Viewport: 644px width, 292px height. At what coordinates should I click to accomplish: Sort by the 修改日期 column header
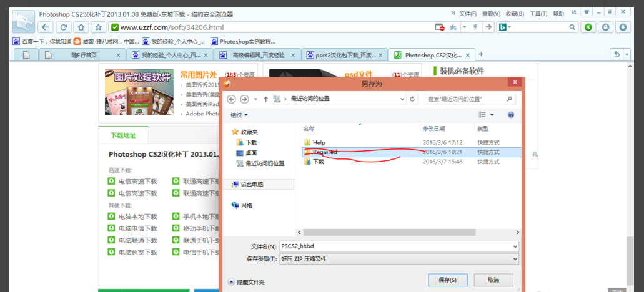433,129
